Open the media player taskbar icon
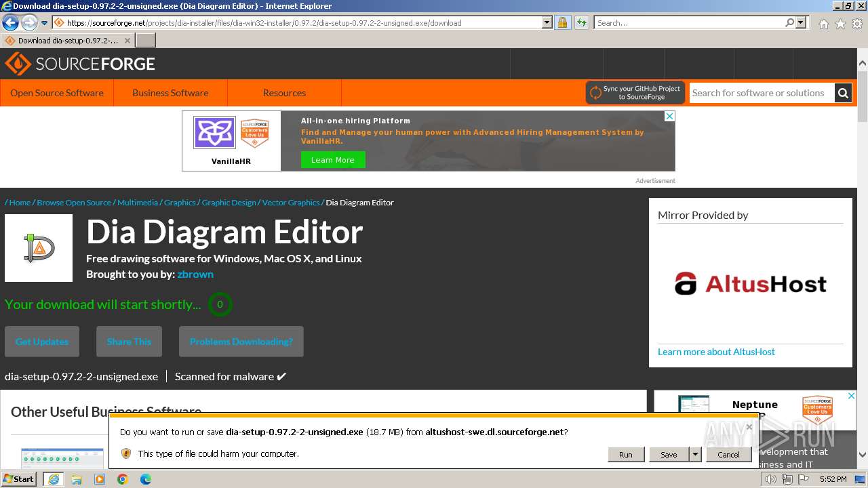Image resolution: width=868 pixels, height=488 pixels. 100,479
